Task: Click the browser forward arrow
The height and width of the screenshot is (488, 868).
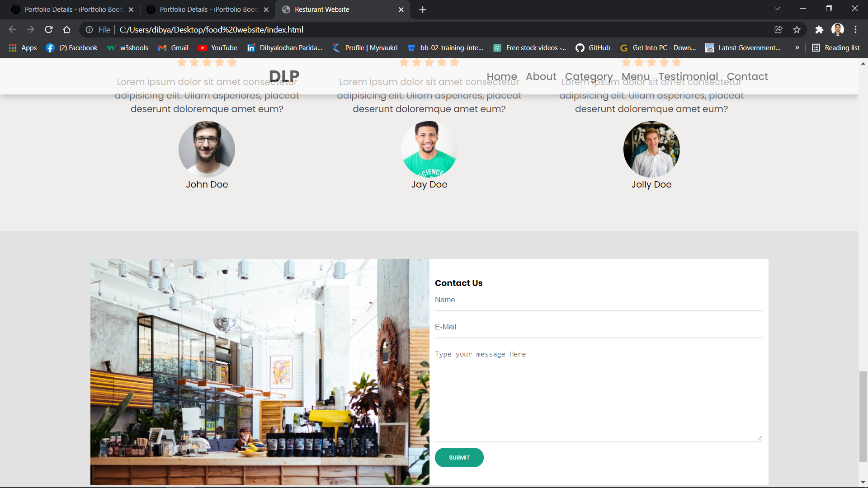Action: coord(30,30)
